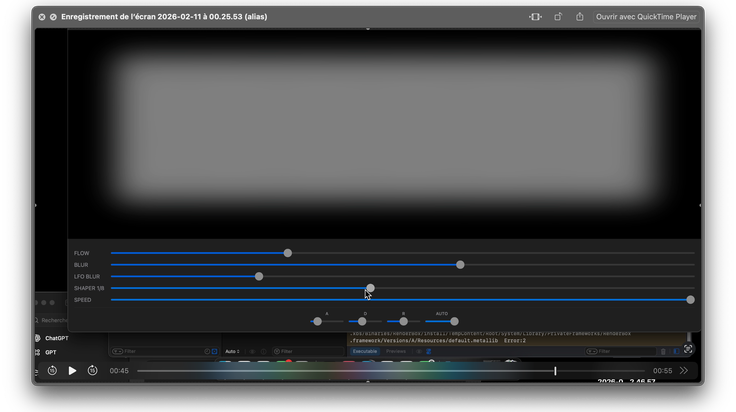Click the AUTO slider knob

(x=454, y=321)
